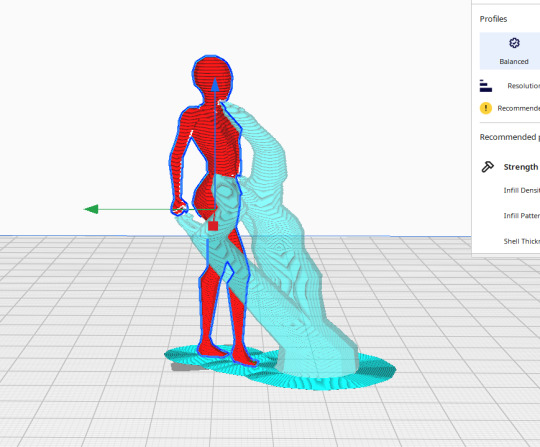Click the blue Z-axis arrow handle
The width and height of the screenshot is (540, 447).
(215, 85)
